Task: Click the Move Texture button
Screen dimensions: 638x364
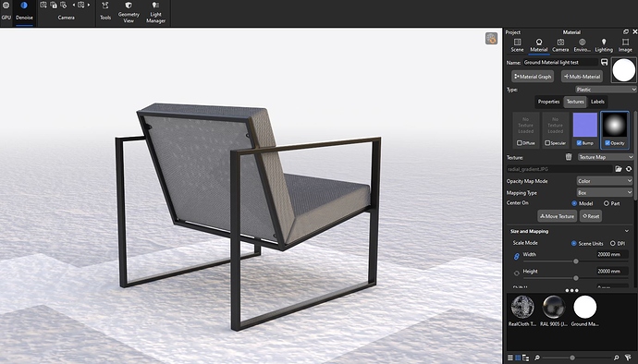Action: click(x=557, y=216)
